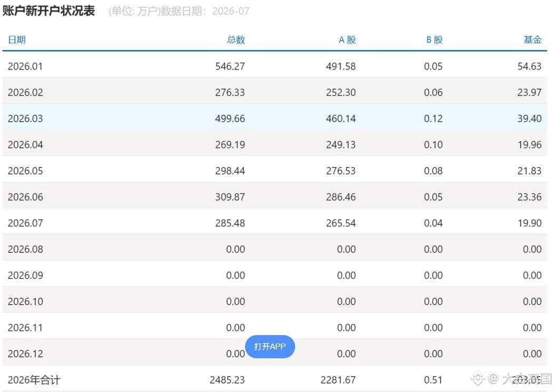Click date cell 2026.04
556x392 pixels.
[25, 144]
